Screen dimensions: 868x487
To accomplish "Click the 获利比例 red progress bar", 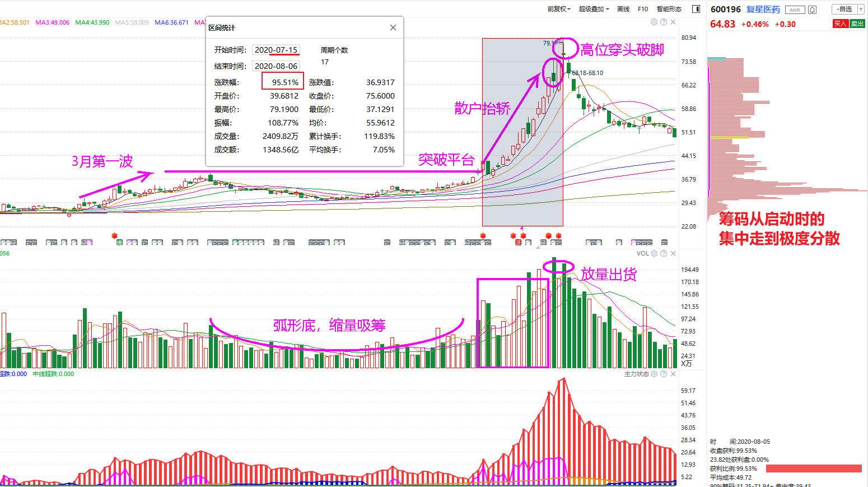I will (814, 469).
